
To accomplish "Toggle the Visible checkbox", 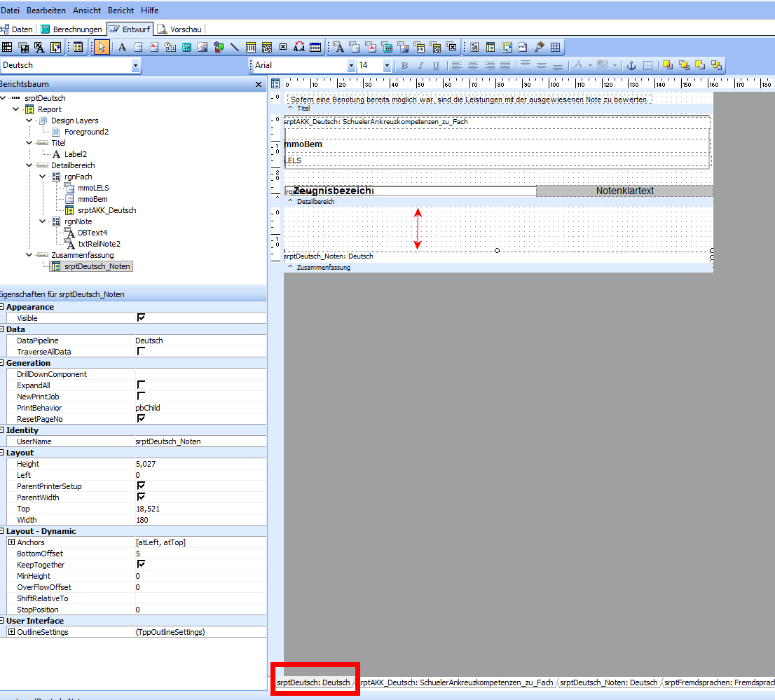I will 141,317.
